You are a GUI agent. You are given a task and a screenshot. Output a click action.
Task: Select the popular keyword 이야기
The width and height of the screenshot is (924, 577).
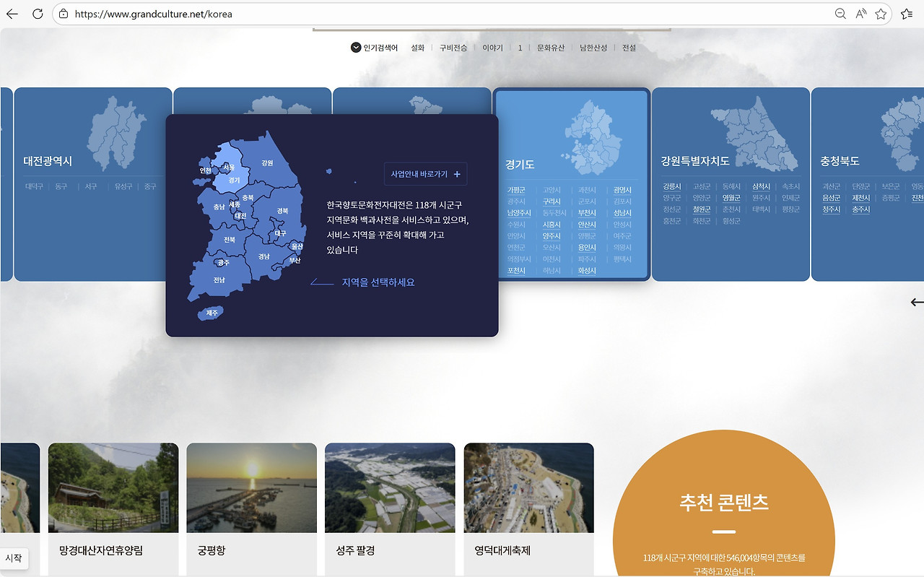pos(493,48)
